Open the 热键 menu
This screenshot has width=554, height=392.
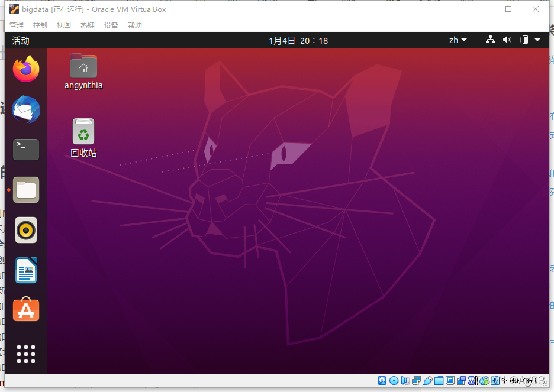tap(87, 25)
